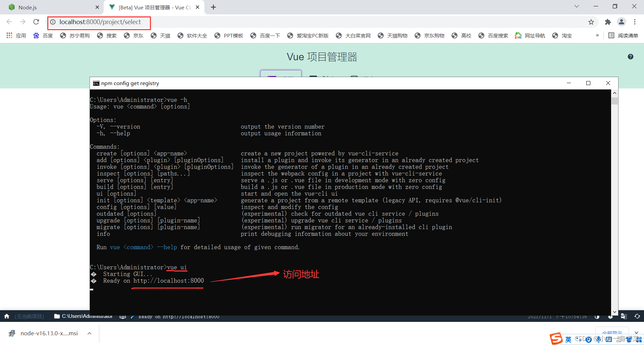Click the translate icon in Vue status bar
This screenshot has height=345, width=644.
(x=624, y=316)
